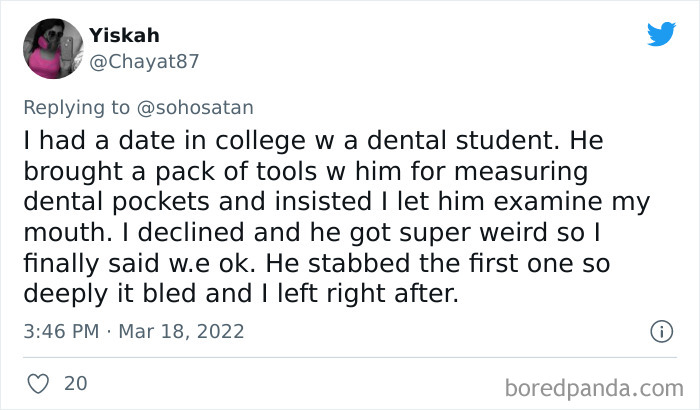The image size is (700, 410).
Task: Click the Mar 18, 2022 date
Action: click(184, 331)
